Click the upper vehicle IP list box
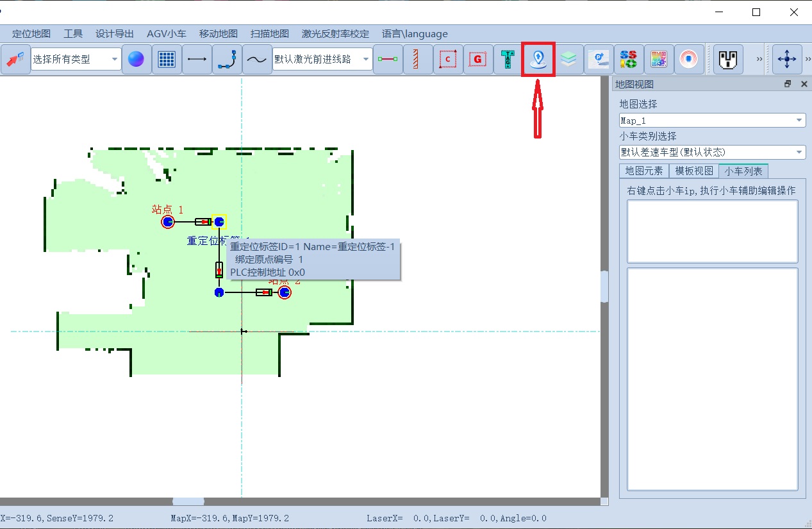The image size is (812, 529). tap(712, 231)
